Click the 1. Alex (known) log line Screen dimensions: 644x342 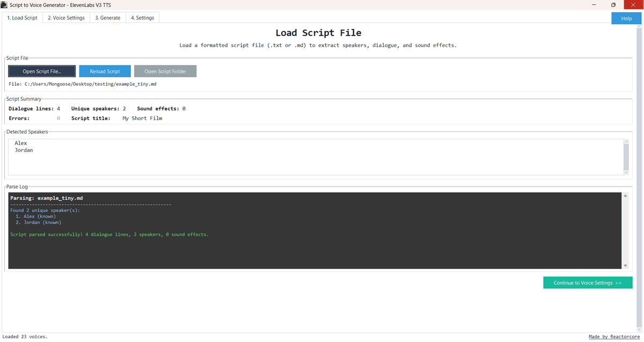pyautogui.click(x=36, y=217)
